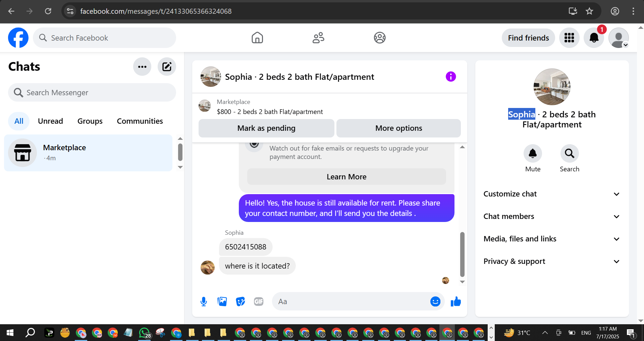Viewport: 644px width, 341px height.
Task: Click the listing photo in right panel
Action: coord(552,87)
